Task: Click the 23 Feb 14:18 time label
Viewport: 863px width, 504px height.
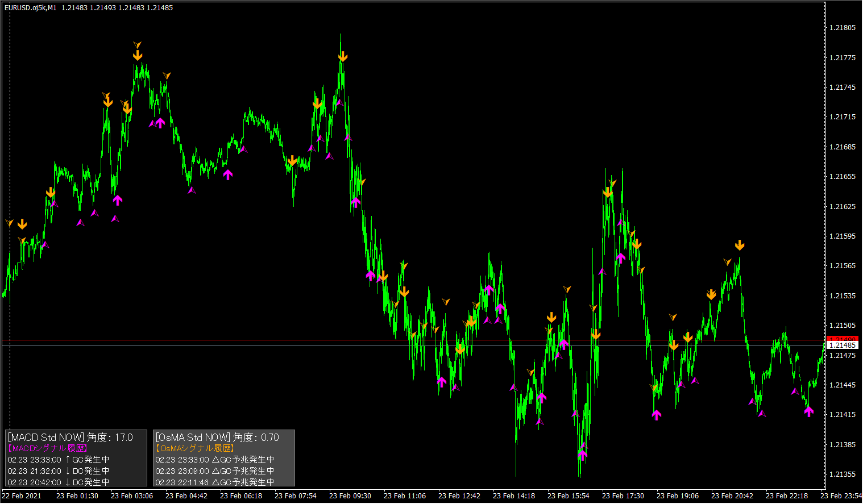Action: [x=514, y=496]
